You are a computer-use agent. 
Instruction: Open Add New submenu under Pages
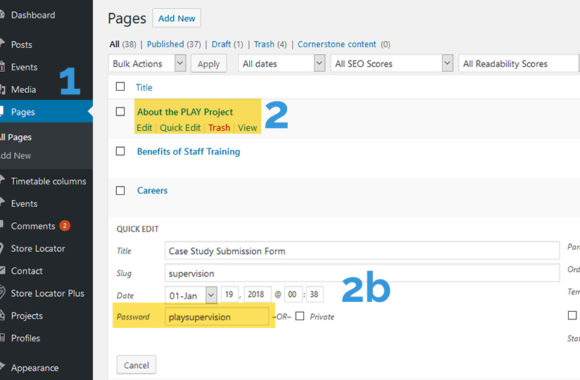[x=16, y=156]
